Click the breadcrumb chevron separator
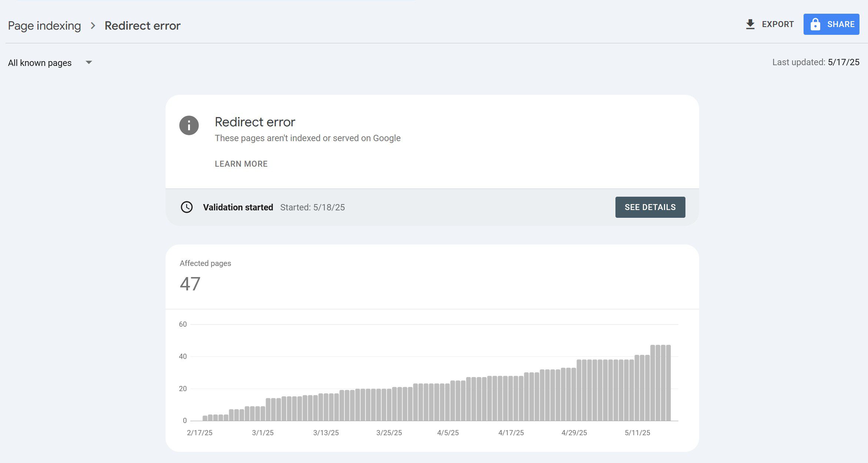 pyautogui.click(x=93, y=26)
